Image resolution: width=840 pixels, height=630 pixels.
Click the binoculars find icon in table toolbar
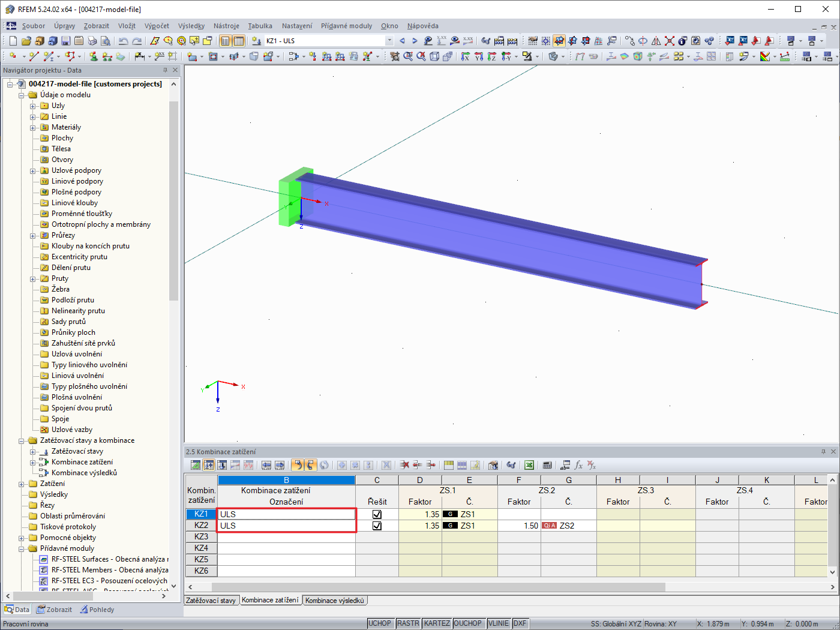pyautogui.click(x=511, y=465)
